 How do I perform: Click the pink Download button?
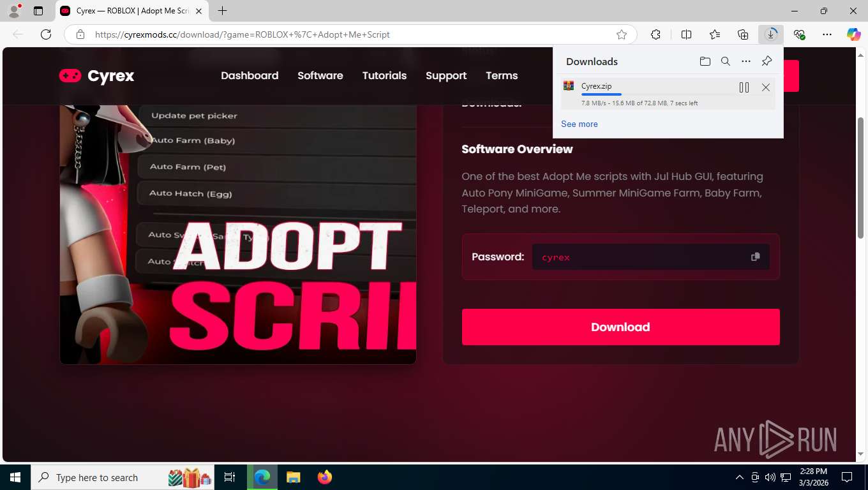pos(620,327)
